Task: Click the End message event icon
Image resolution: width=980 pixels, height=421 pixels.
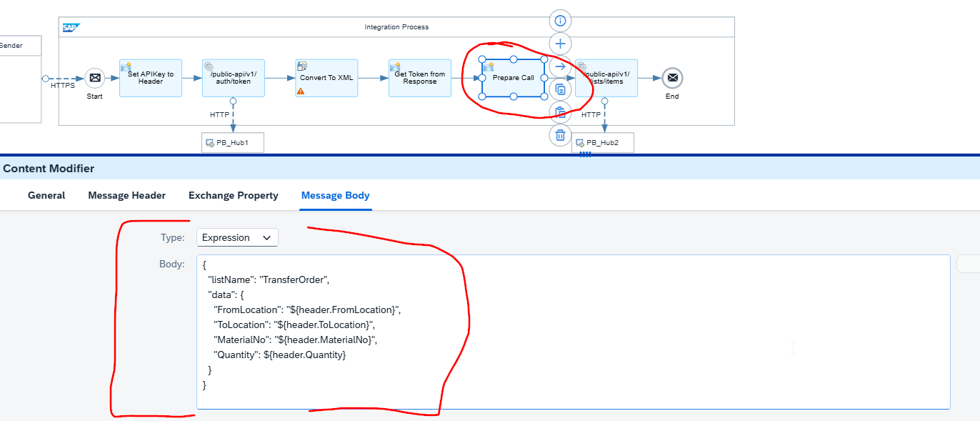Action: click(x=671, y=78)
